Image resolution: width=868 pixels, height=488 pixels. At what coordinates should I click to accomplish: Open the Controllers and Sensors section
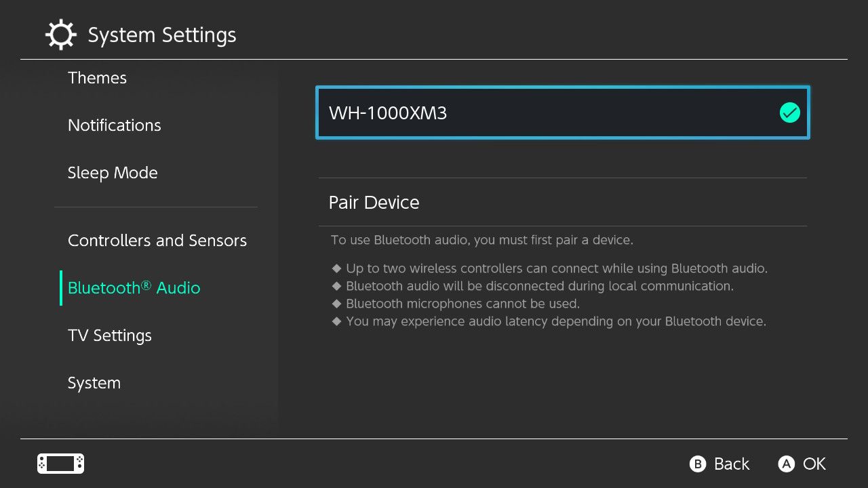click(157, 240)
